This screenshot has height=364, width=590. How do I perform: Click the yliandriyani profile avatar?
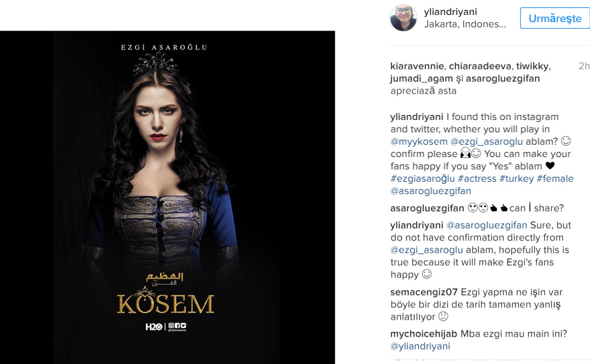pyautogui.click(x=403, y=18)
